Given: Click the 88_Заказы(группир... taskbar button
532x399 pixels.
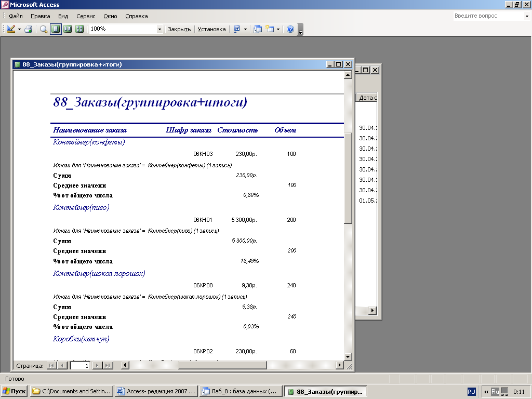Looking at the screenshot, I should tap(326, 391).
